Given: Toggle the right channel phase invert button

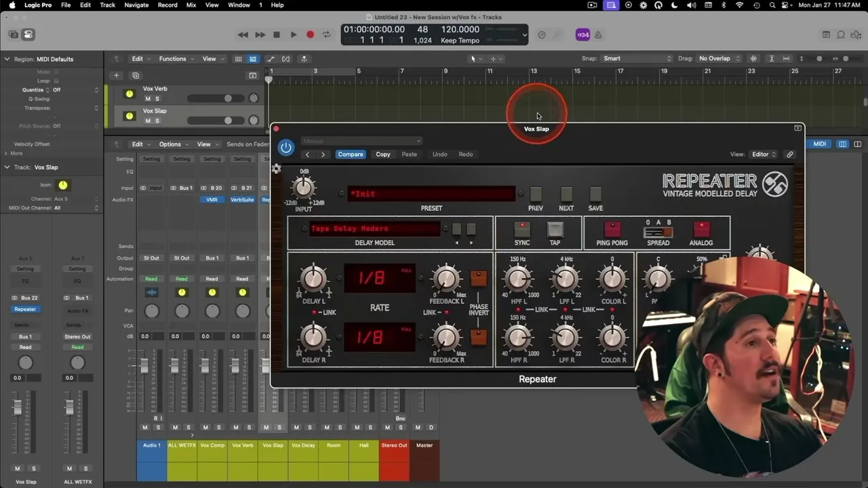Looking at the screenshot, I should [479, 337].
